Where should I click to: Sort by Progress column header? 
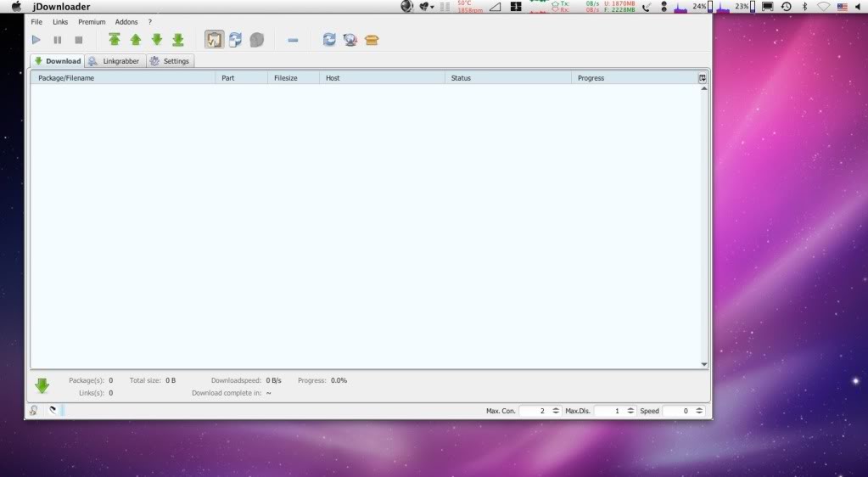click(x=635, y=78)
